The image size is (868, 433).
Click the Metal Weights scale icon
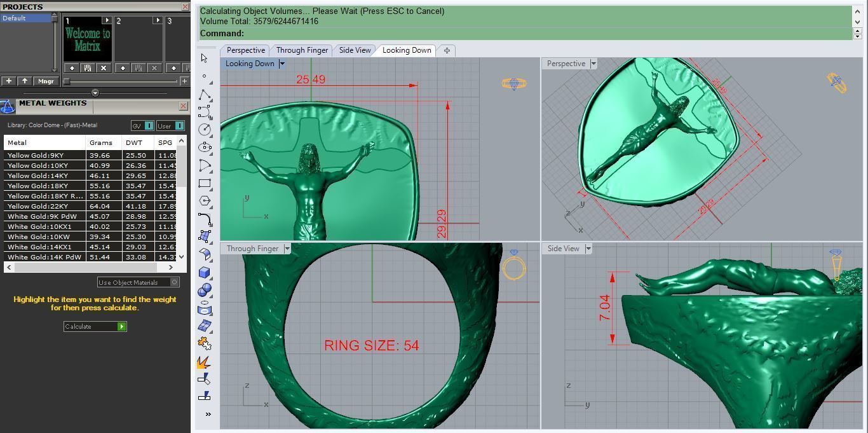8,106
